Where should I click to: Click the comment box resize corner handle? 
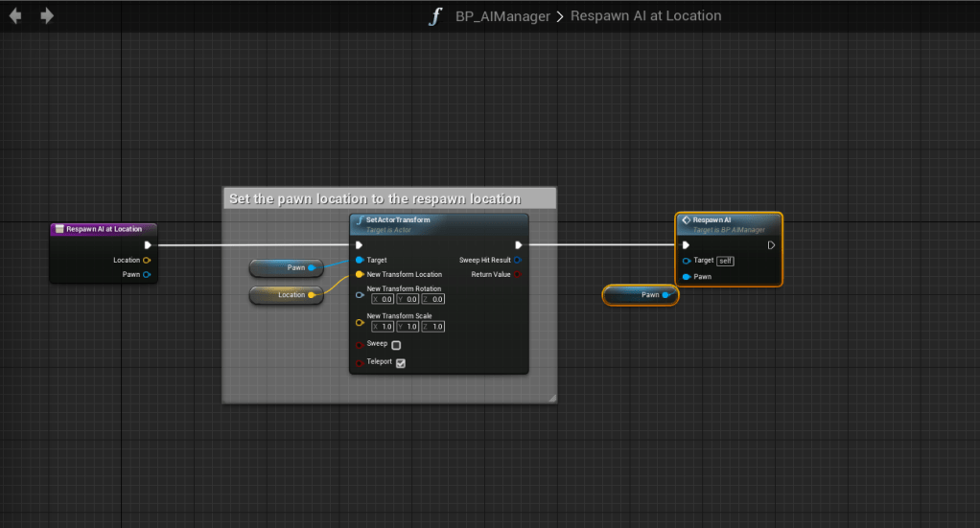[x=551, y=397]
